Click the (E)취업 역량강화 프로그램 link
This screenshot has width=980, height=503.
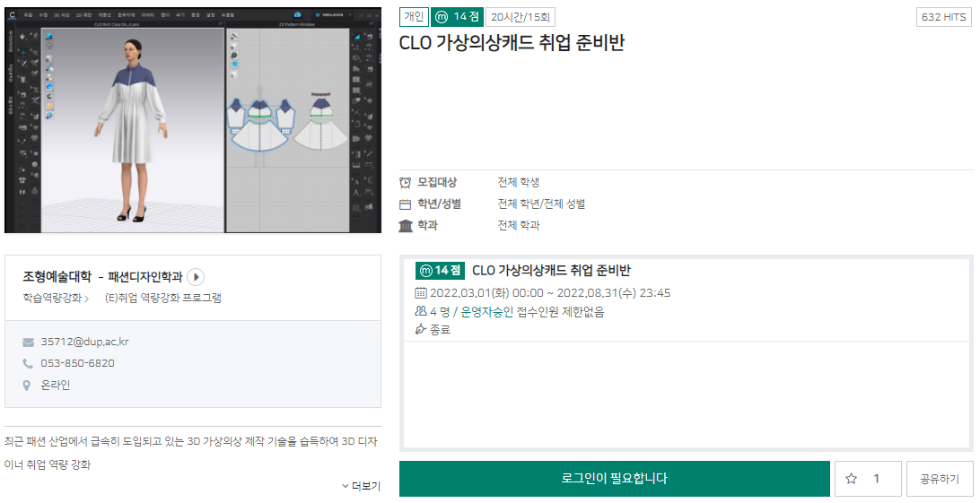tap(163, 298)
